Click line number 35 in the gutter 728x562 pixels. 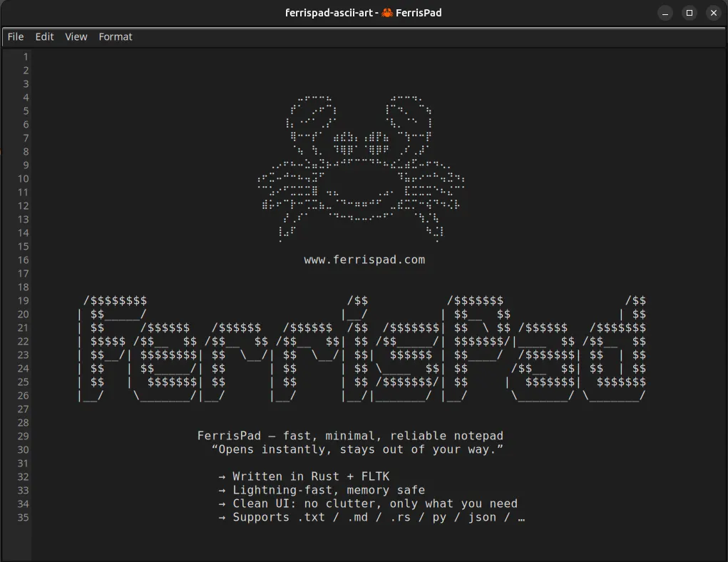pyautogui.click(x=24, y=517)
